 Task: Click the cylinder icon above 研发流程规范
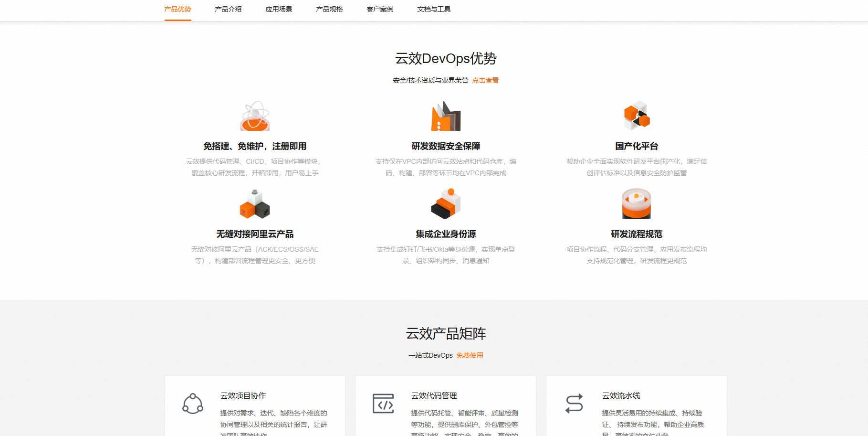pos(637,204)
